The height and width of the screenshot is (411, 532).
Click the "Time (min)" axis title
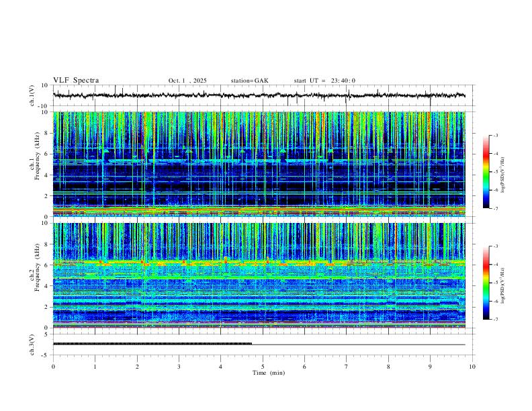(x=269, y=373)
